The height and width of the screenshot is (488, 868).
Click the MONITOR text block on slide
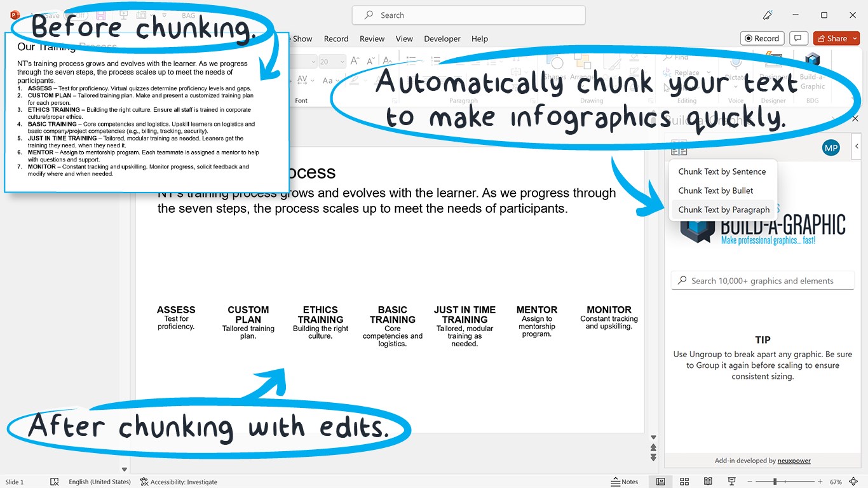(609, 318)
